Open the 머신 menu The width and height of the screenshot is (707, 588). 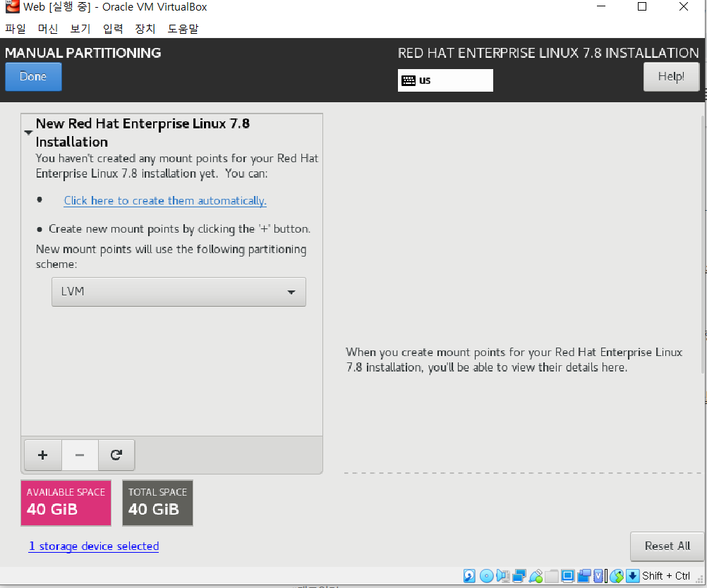click(48, 29)
